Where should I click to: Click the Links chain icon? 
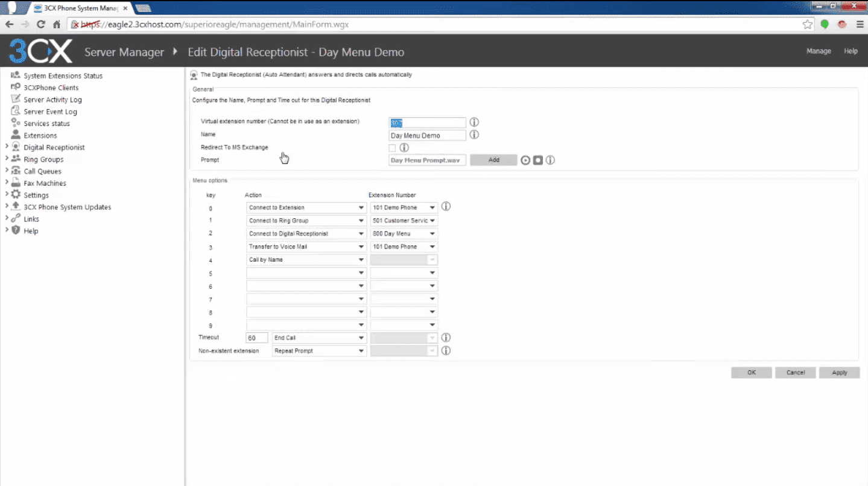click(x=16, y=218)
